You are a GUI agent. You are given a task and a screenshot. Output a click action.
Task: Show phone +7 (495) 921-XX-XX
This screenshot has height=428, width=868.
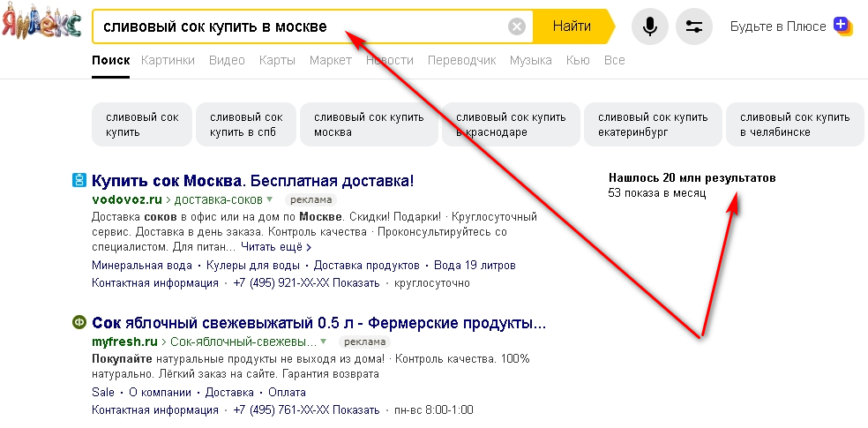coord(306,283)
